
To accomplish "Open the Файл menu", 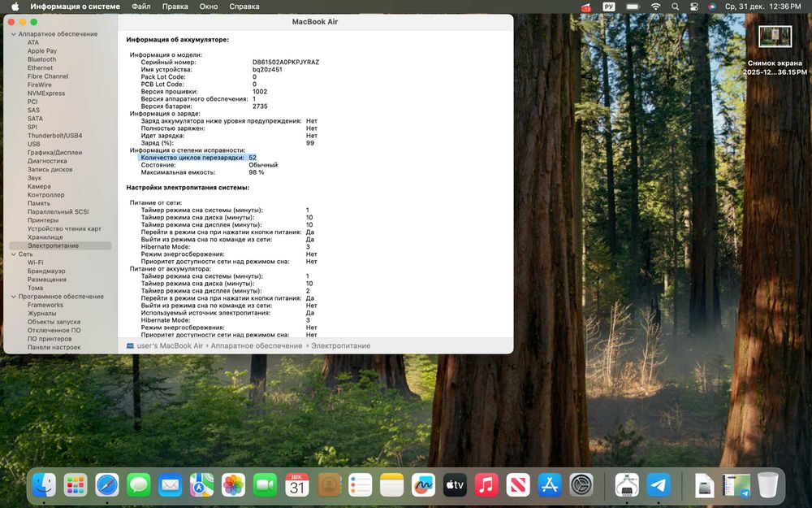I will pos(140,7).
